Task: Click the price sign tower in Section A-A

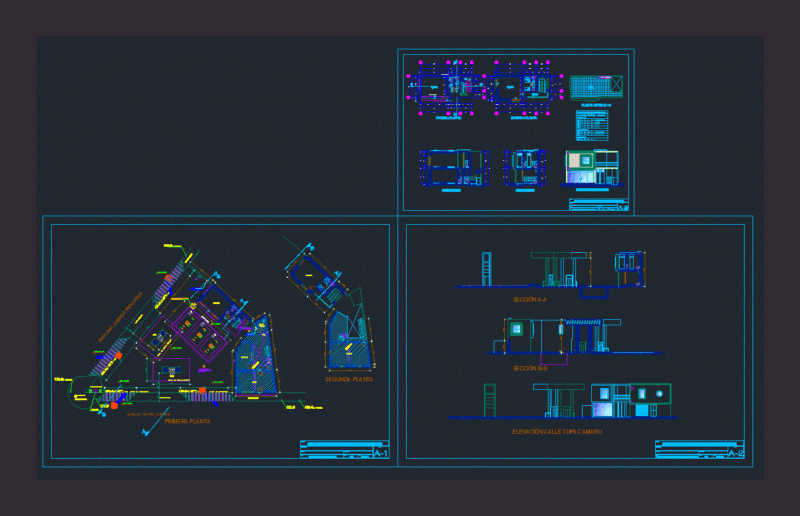Action: (x=487, y=268)
